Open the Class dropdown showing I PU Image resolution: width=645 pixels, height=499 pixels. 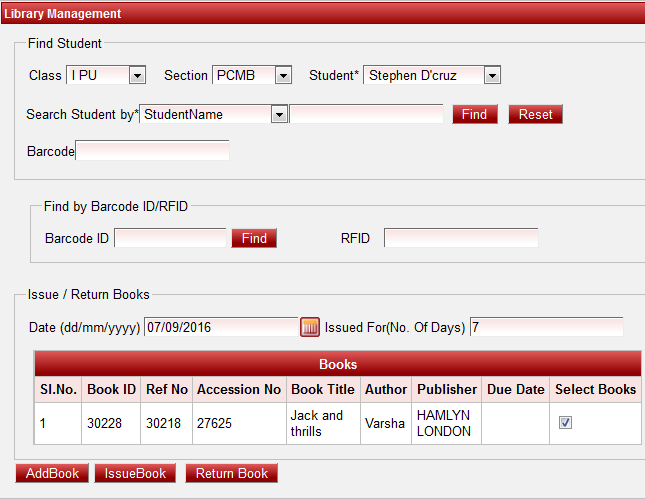pos(106,75)
